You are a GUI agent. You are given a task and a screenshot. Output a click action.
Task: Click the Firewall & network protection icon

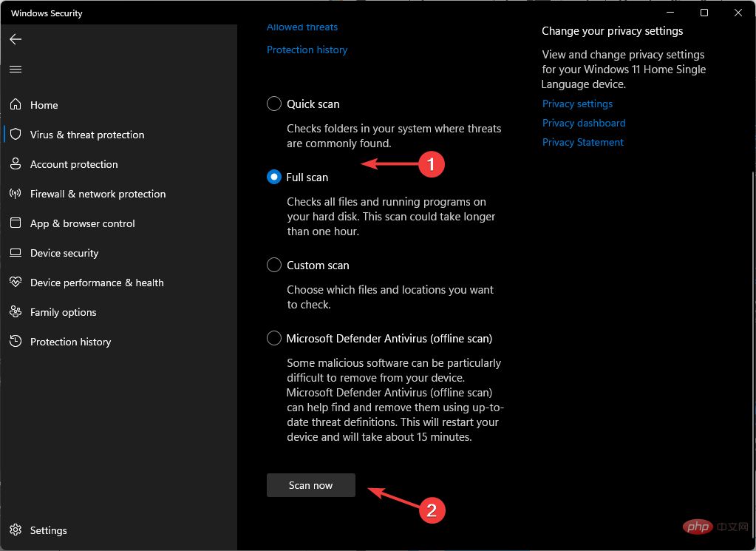(16, 194)
